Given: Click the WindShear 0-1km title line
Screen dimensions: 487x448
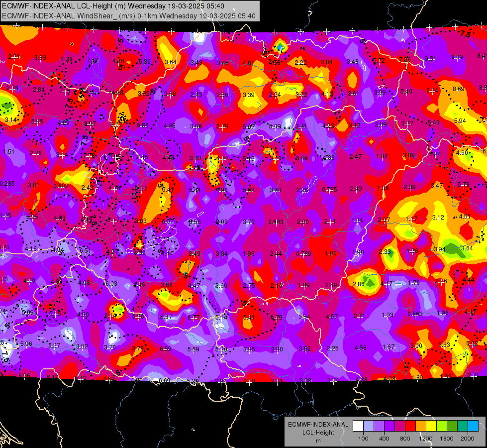Looking at the screenshot, I should [x=129, y=16].
